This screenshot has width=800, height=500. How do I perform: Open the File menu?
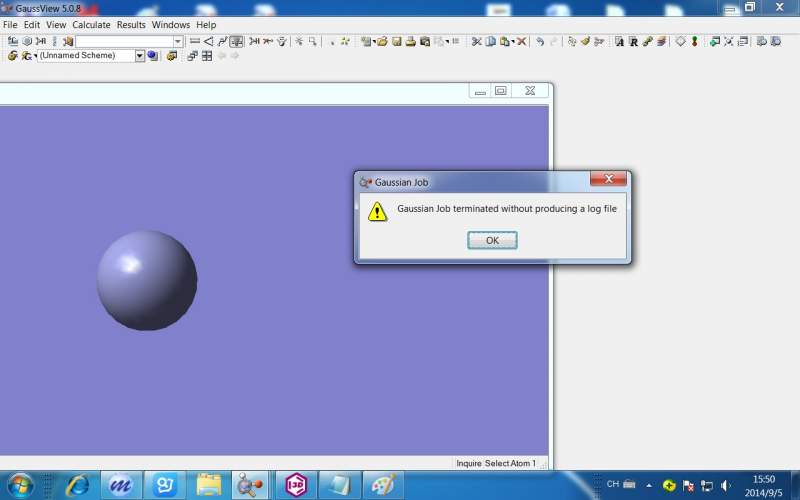10,24
